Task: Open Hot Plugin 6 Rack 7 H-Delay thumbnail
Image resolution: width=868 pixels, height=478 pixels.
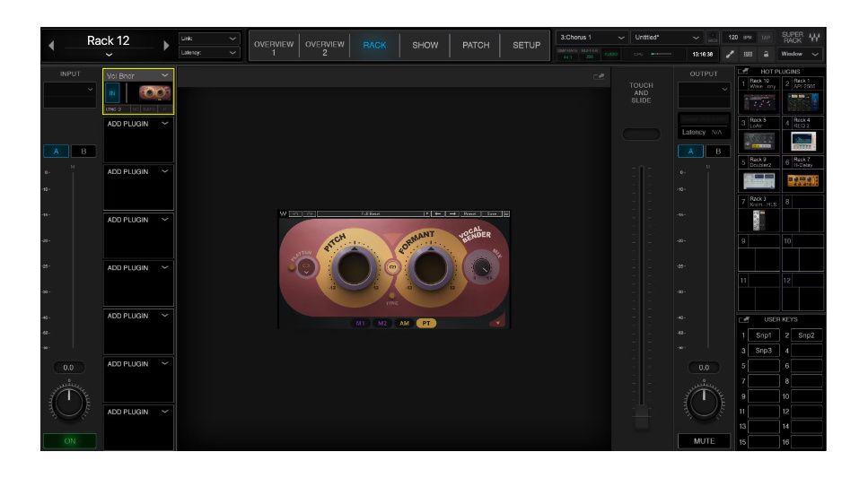Action: point(802,180)
